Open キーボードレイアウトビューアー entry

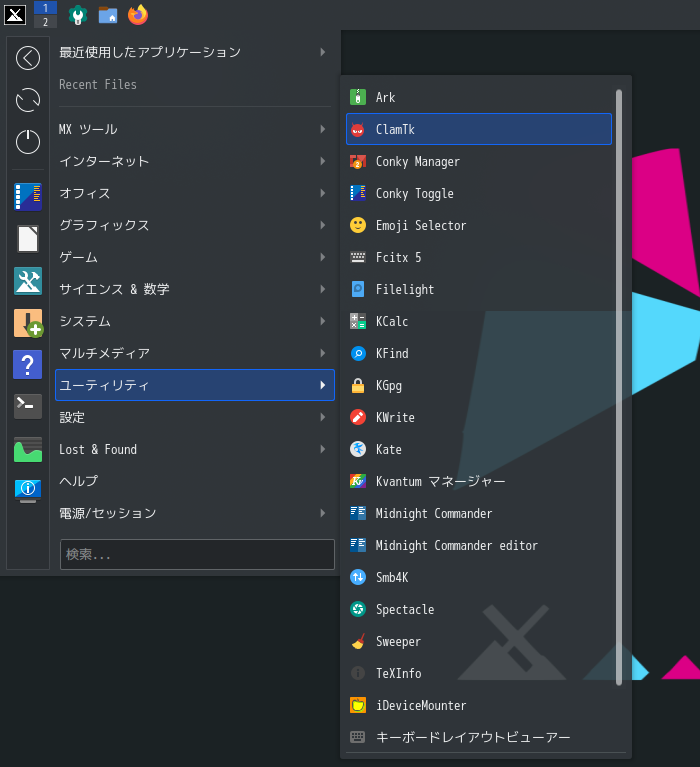pos(479,737)
